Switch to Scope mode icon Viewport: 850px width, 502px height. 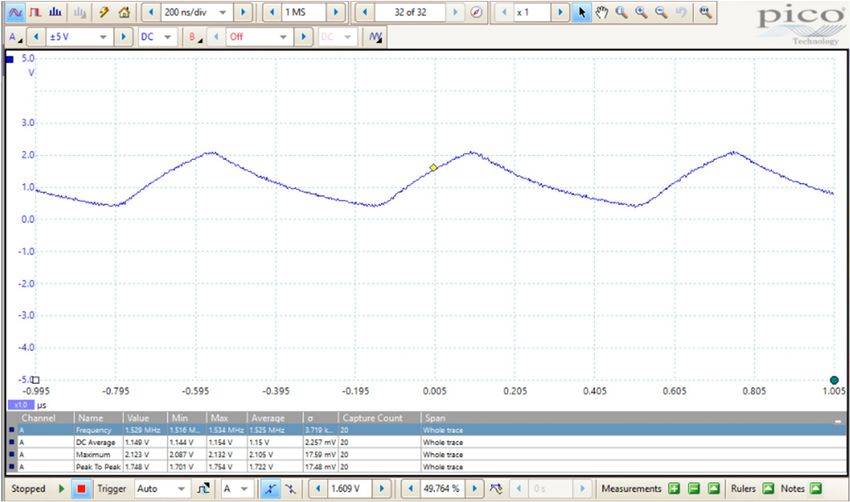coord(16,12)
